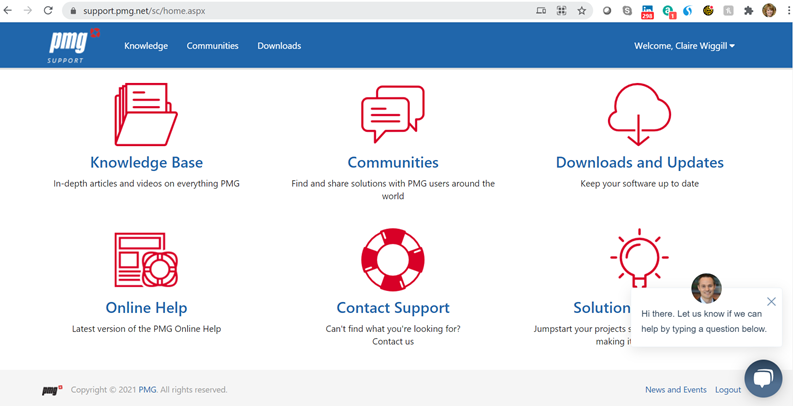Click the Online Help heading link
This screenshot has width=793, height=406.
pos(146,308)
